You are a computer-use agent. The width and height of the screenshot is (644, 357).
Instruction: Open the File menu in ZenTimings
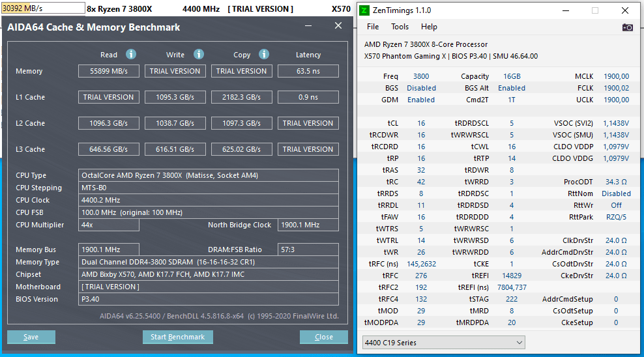[373, 27]
